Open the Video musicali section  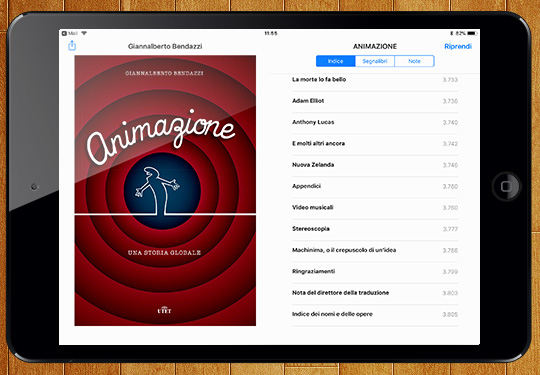pos(375,208)
